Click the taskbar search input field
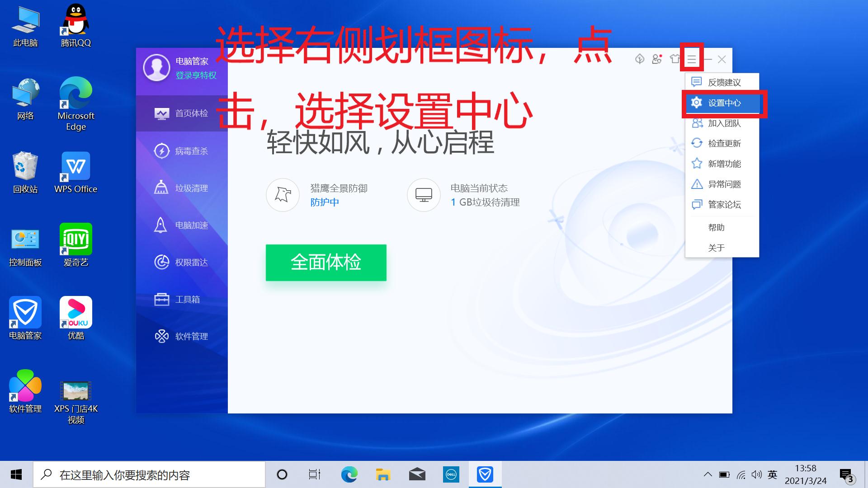Viewport: 868px width, 488px height. pyautogui.click(x=149, y=474)
